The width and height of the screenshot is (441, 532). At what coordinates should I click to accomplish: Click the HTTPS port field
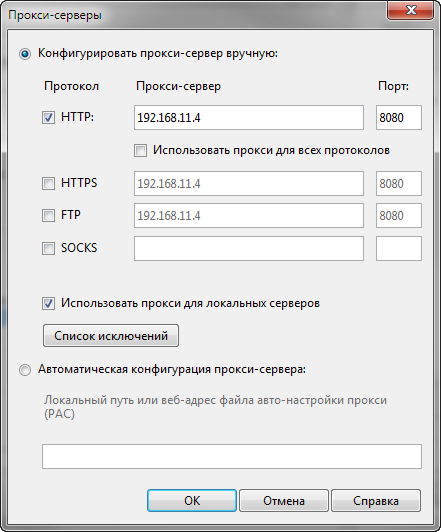(399, 184)
